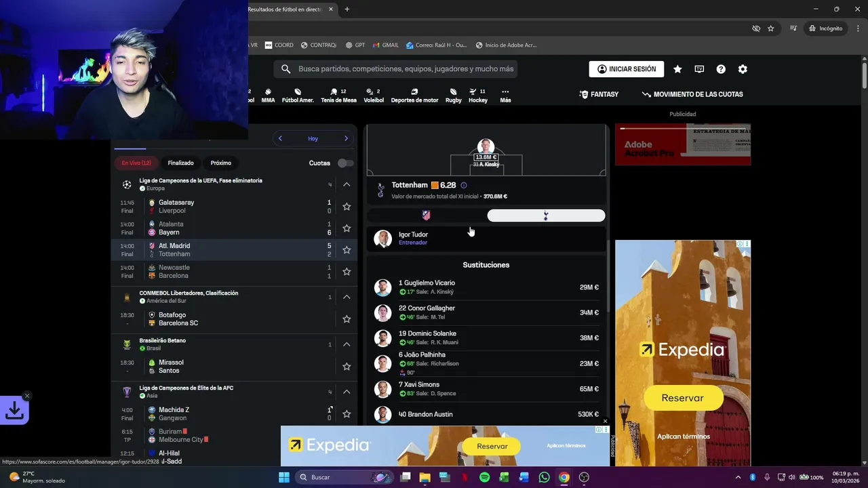Close the floating download widget
The height and width of the screenshot is (488, 868).
coord(27,396)
